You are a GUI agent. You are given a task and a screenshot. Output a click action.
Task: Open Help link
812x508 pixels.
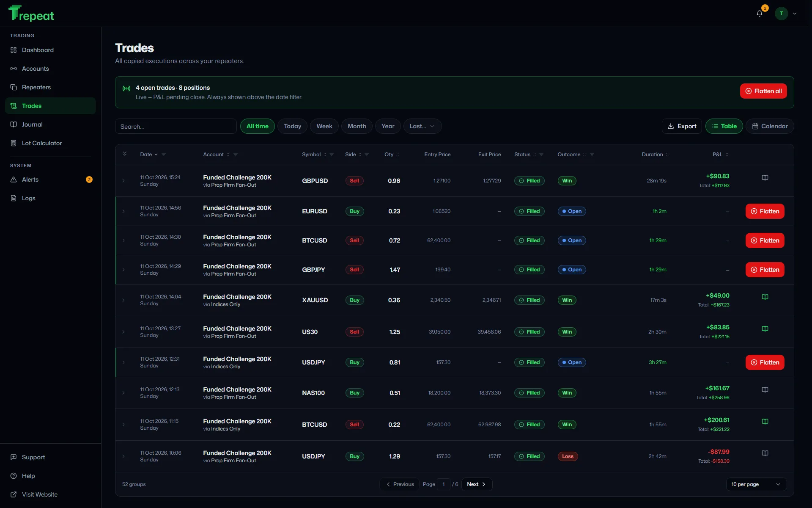pyautogui.click(x=50, y=476)
